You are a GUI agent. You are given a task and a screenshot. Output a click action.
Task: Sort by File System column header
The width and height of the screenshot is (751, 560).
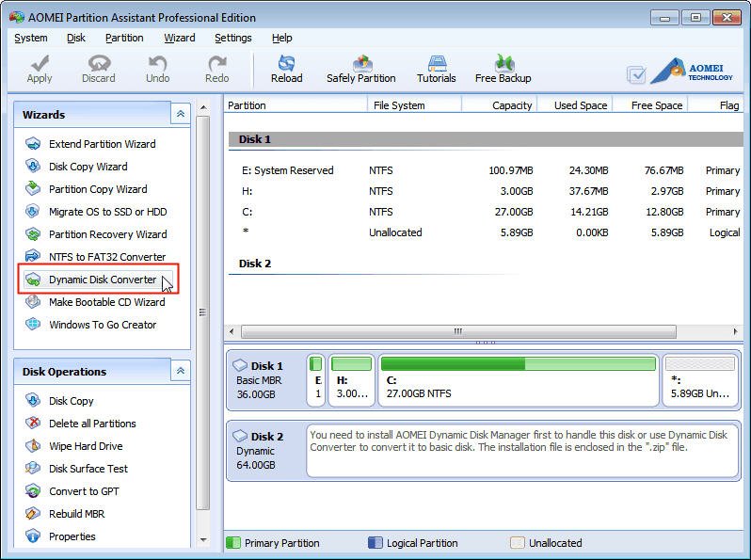[x=414, y=105]
